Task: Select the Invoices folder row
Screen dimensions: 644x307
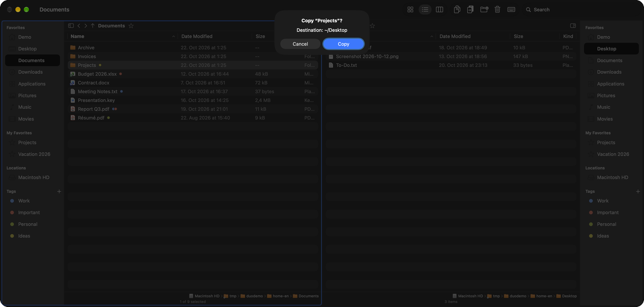Action: (193, 56)
